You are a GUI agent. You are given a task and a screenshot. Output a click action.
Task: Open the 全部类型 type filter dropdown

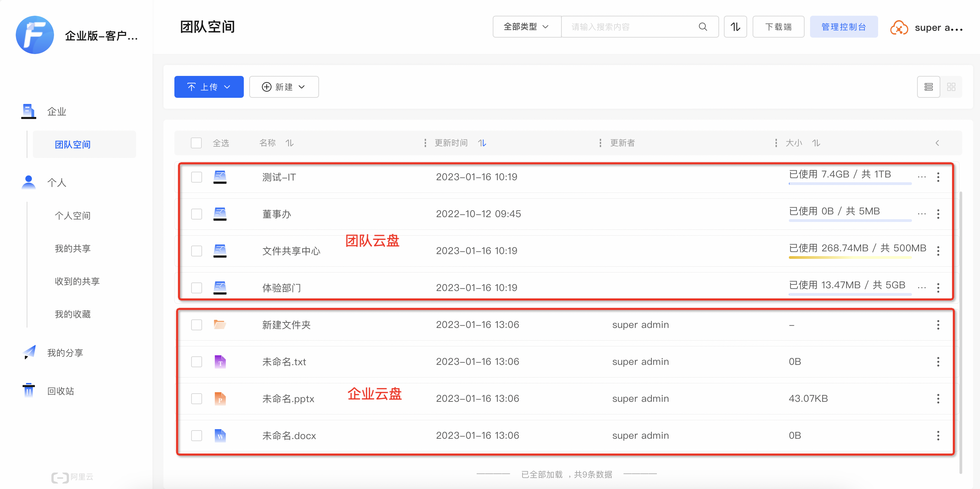pos(527,27)
